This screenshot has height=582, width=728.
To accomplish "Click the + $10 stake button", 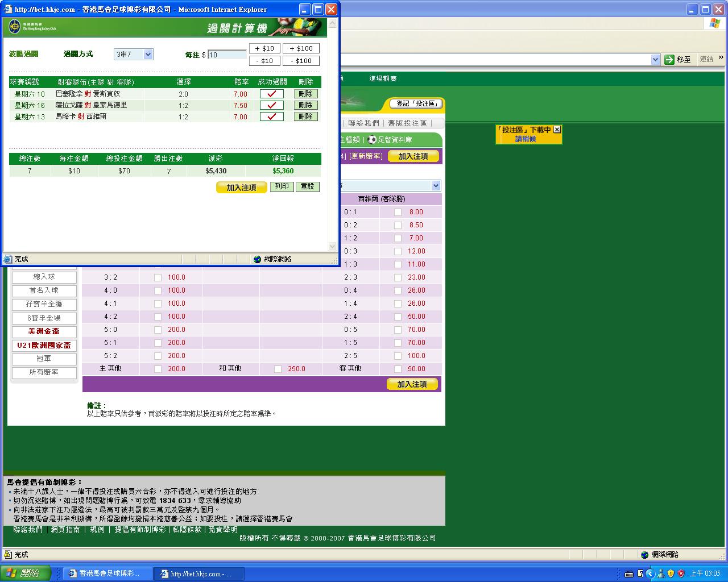I will coord(264,48).
